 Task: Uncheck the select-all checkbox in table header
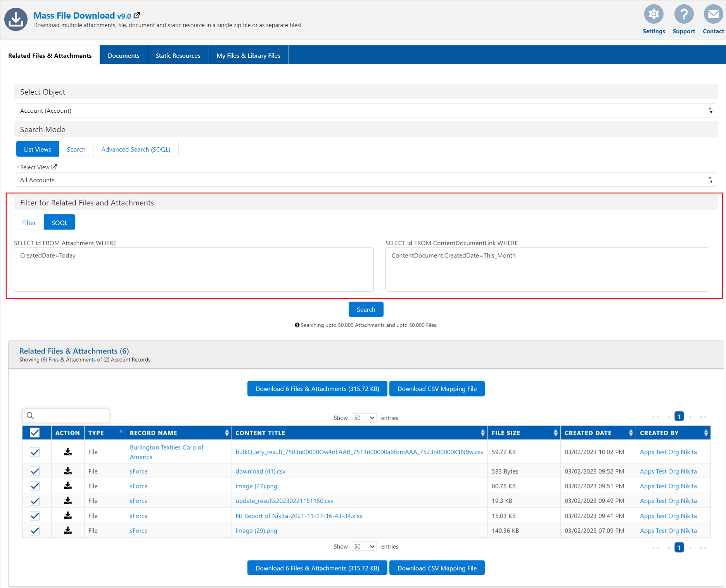(35, 432)
